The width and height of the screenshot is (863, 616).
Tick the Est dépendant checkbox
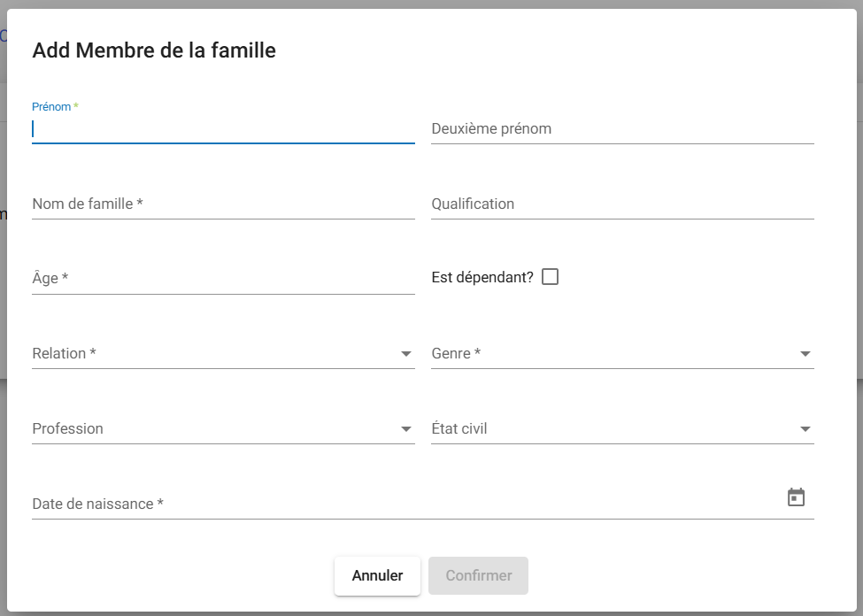pyautogui.click(x=550, y=277)
